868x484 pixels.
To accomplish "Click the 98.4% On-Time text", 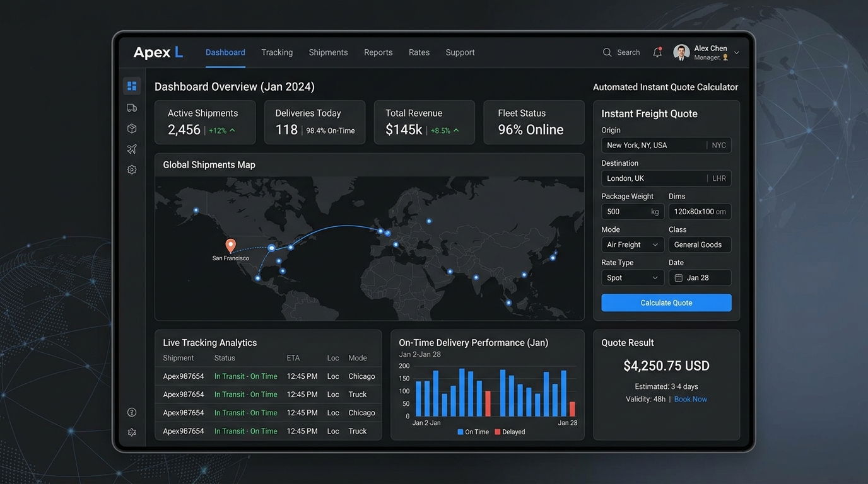I will pyautogui.click(x=331, y=131).
